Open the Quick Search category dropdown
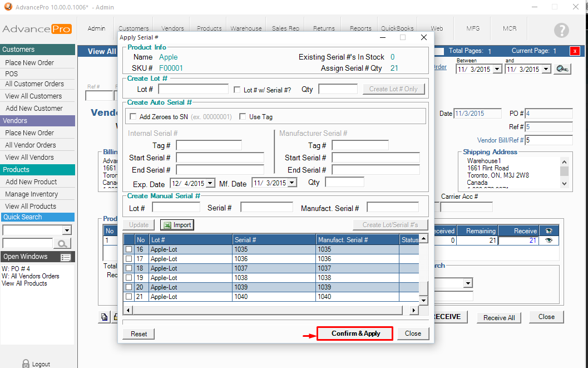 pyautogui.click(x=67, y=230)
